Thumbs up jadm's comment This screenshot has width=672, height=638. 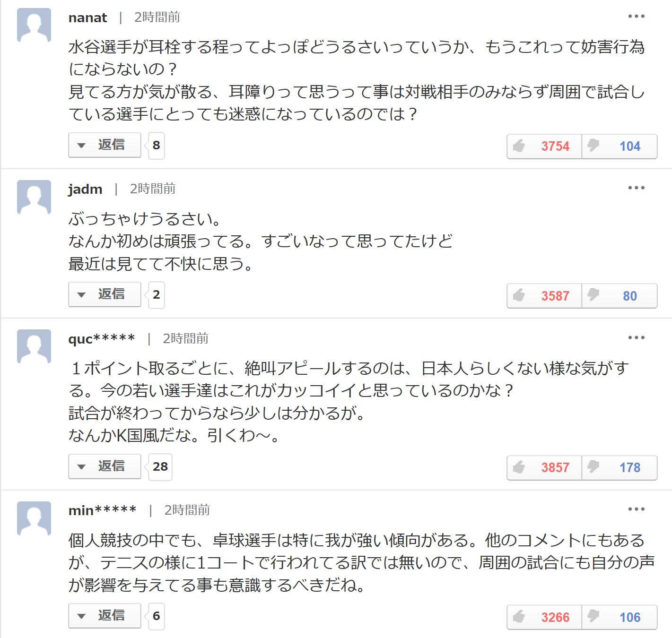544,296
